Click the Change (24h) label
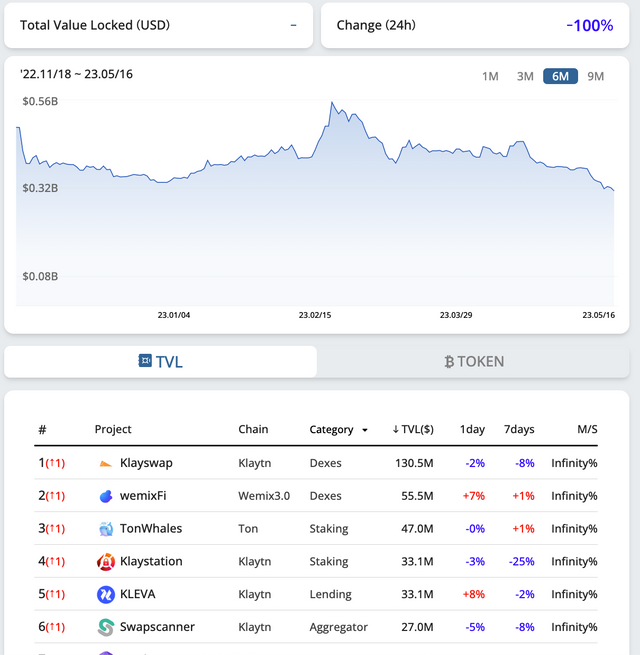This screenshot has height=655, width=640. point(376,25)
